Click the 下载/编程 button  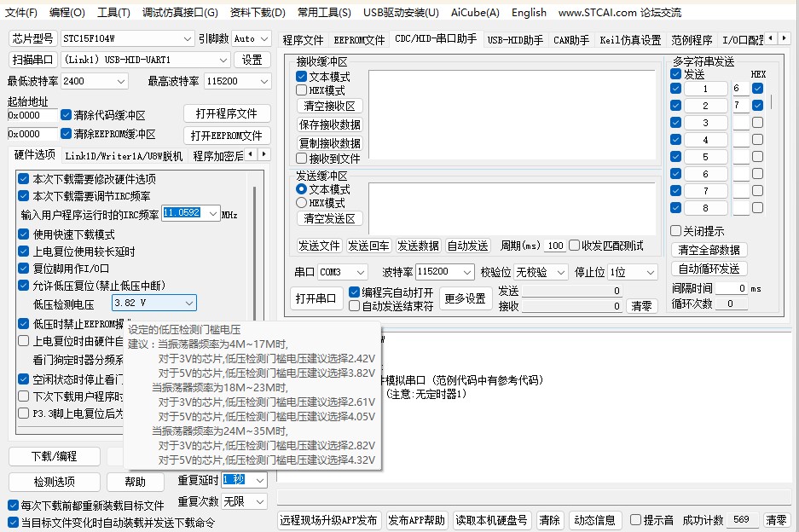pos(53,456)
